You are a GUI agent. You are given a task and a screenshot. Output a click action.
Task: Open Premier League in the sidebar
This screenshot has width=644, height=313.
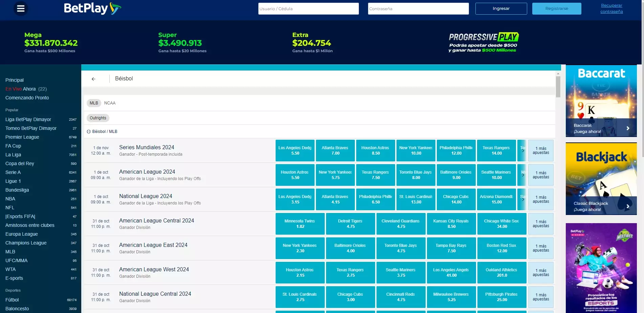click(22, 137)
